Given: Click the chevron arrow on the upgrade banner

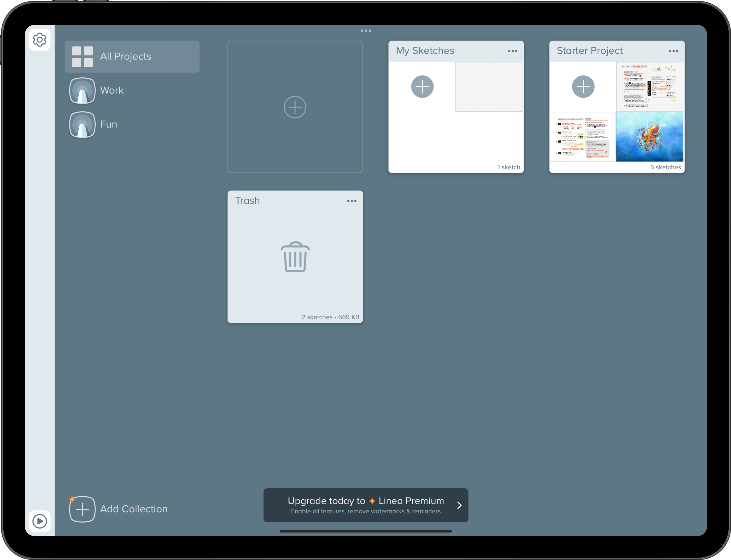Looking at the screenshot, I should pyautogui.click(x=459, y=505).
